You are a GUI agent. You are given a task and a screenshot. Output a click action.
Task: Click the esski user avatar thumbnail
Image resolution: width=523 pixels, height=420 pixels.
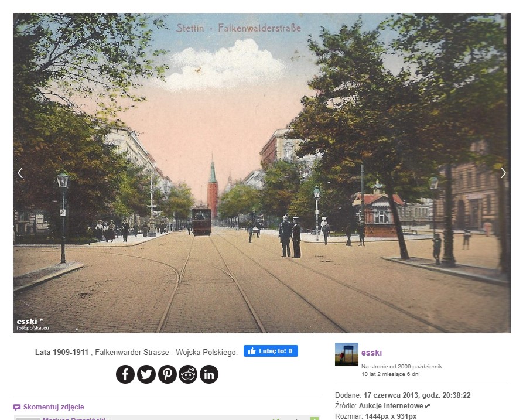point(347,354)
